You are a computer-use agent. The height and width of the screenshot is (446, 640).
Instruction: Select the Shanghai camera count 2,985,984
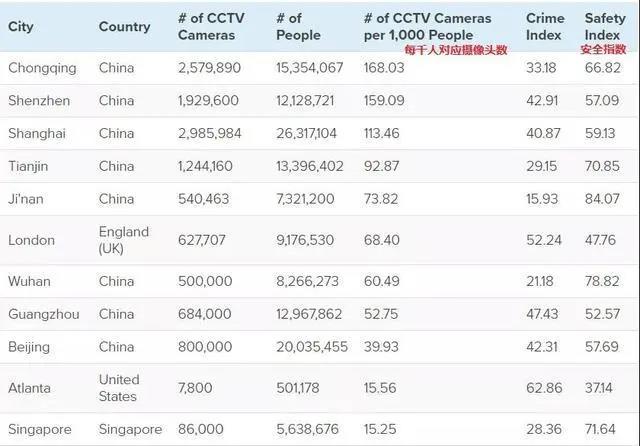[209, 133]
